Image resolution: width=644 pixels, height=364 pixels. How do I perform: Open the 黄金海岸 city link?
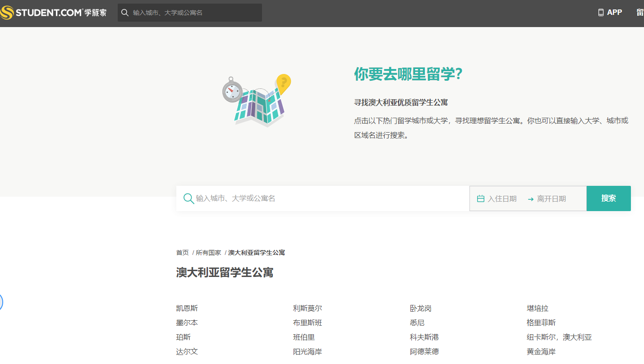pos(541,352)
